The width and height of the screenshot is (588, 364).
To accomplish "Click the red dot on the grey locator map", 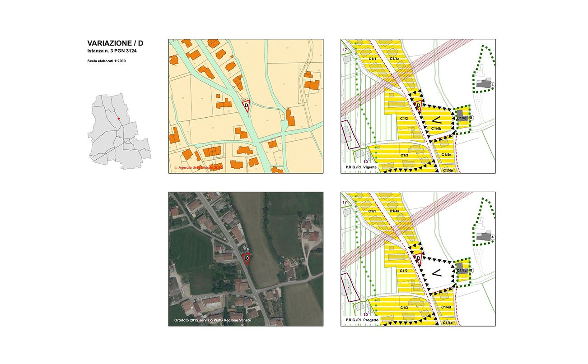I will tap(118, 119).
